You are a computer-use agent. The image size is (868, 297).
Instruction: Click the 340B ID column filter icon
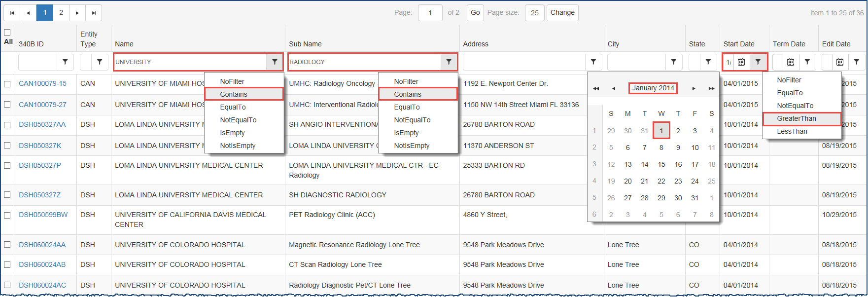coord(65,62)
